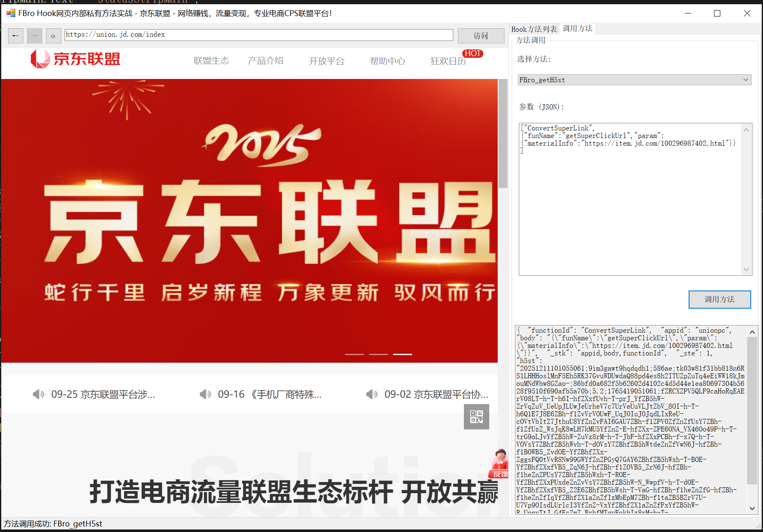The image size is (763, 532).
Task: Click the 2025 京东联盟 banner image
Action: (249, 221)
